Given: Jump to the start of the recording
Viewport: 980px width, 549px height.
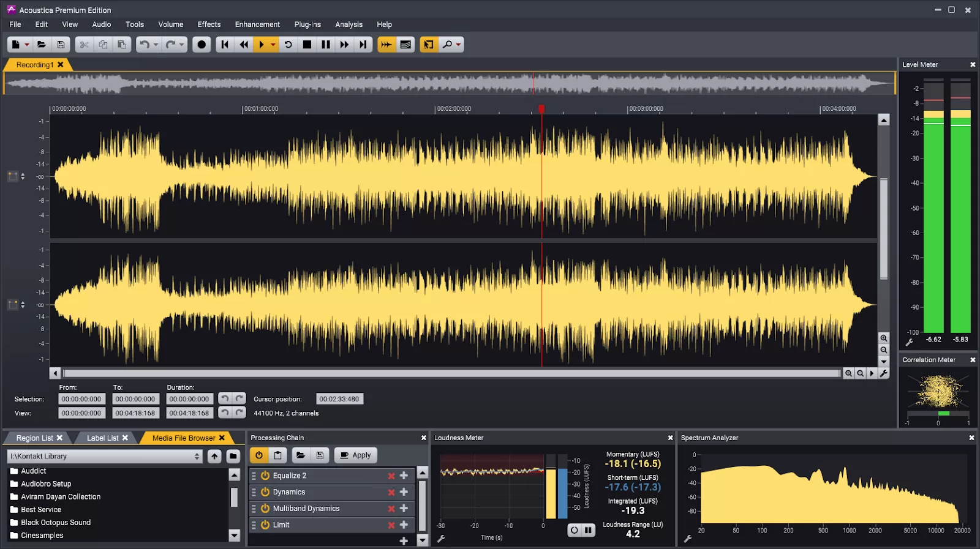Looking at the screenshot, I should tap(225, 45).
